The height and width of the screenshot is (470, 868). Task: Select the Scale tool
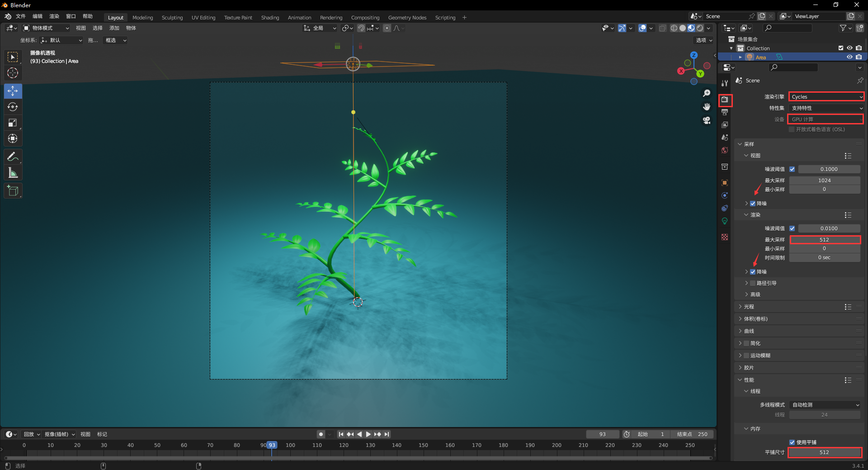(x=13, y=123)
